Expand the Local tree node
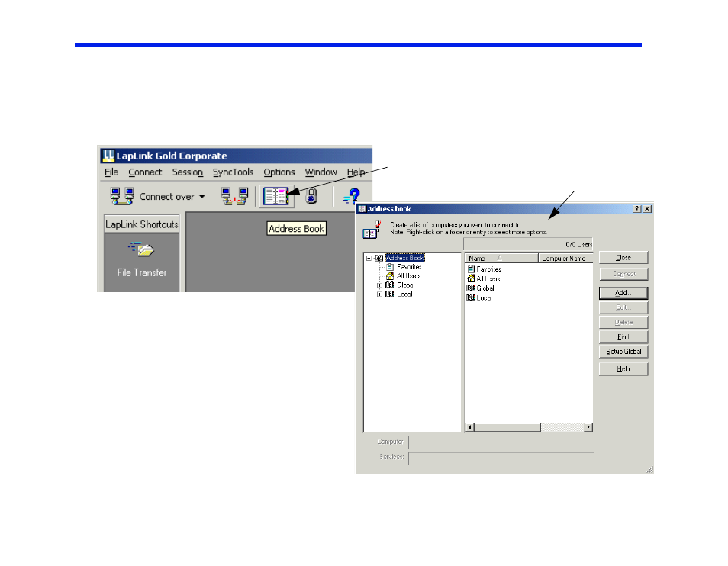Viewport: 728px width, 566px height. 379,294
